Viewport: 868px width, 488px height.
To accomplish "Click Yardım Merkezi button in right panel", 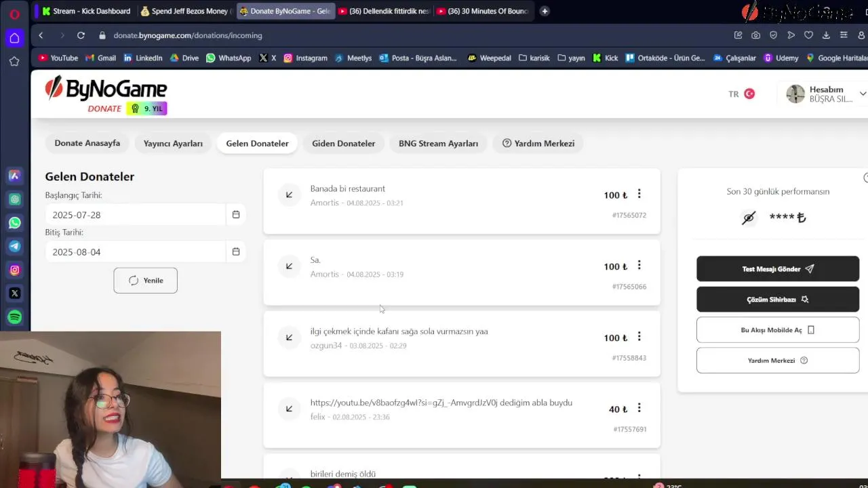I will pos(778,360).
